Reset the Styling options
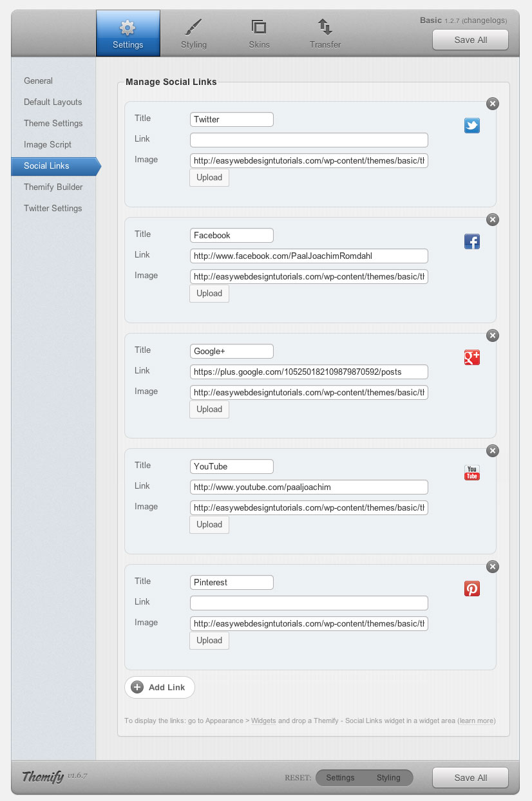 (388, 778)
